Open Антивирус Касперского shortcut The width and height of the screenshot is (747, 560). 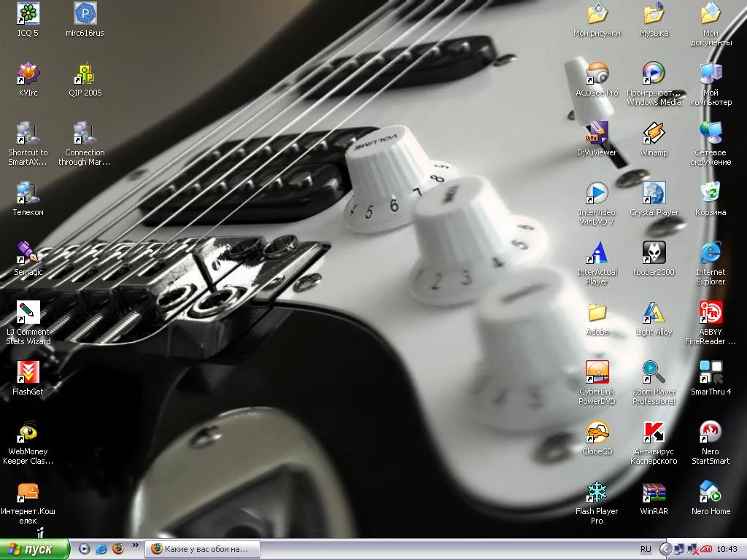(x=654, y=432)
